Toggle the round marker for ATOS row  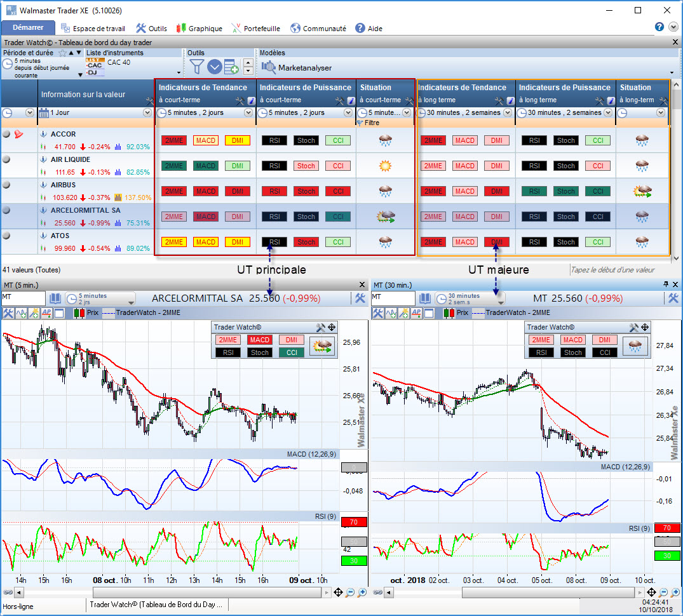[6, 236]
